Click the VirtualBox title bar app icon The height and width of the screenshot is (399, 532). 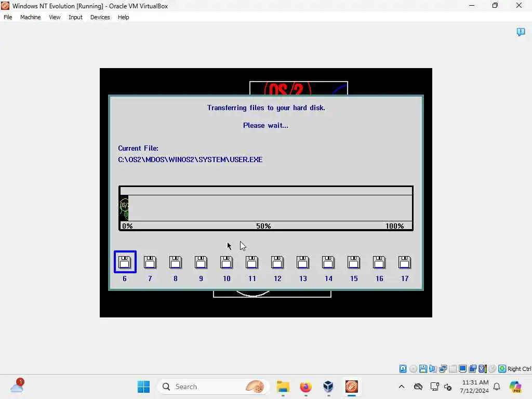click(5, 6)
